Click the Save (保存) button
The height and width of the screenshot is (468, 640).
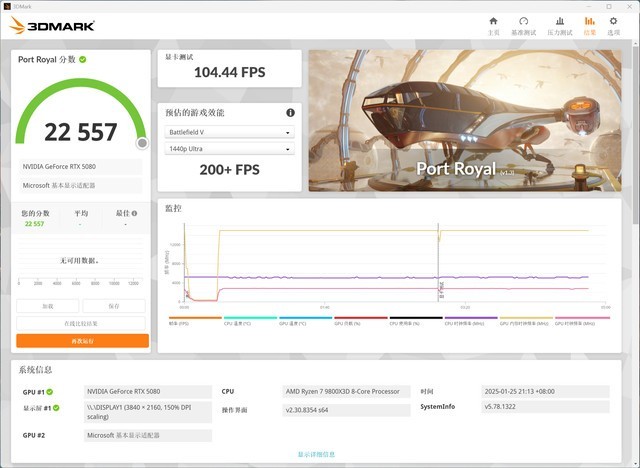pyautogui.click(x=114, y=306)
